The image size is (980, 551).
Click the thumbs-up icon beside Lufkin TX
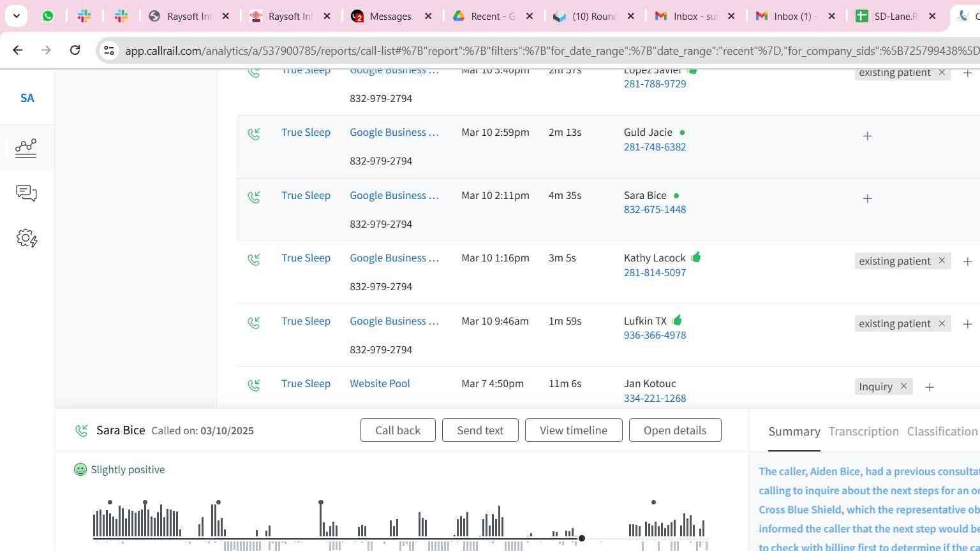pos(677,320)
